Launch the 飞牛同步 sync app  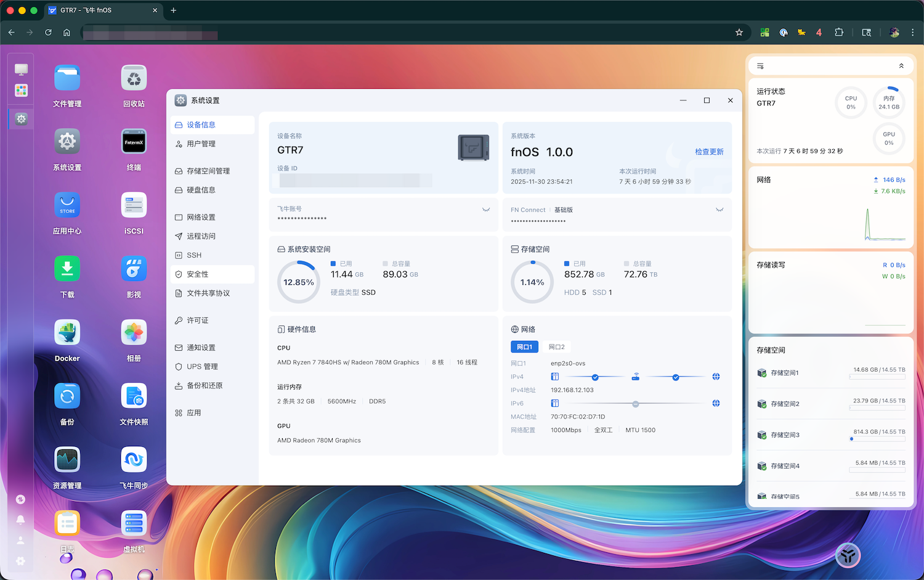(134, 460)
